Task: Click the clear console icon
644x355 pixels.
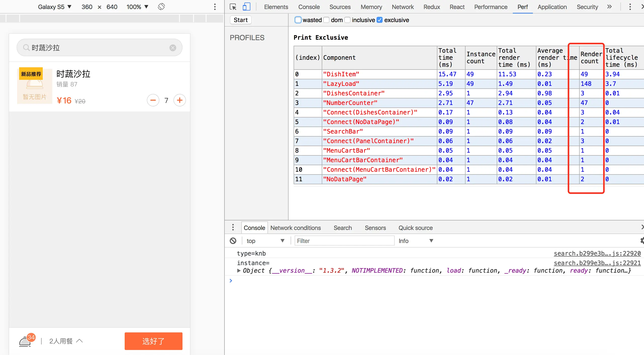Action: [233, 241]
